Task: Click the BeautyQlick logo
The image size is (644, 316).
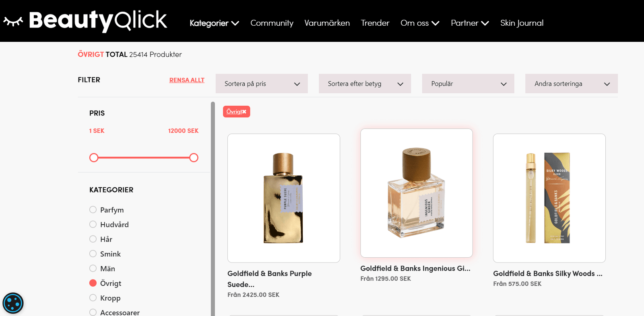Action: [x=85, y=21]
